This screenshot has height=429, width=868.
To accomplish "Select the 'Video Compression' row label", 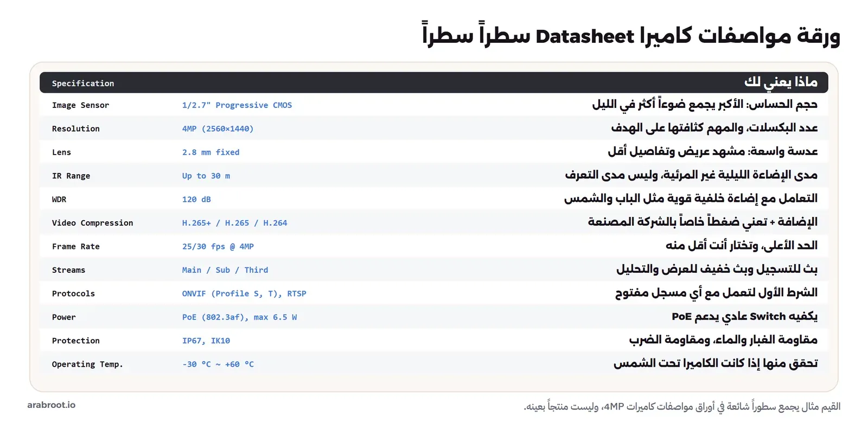I will [x=92, y=223].
